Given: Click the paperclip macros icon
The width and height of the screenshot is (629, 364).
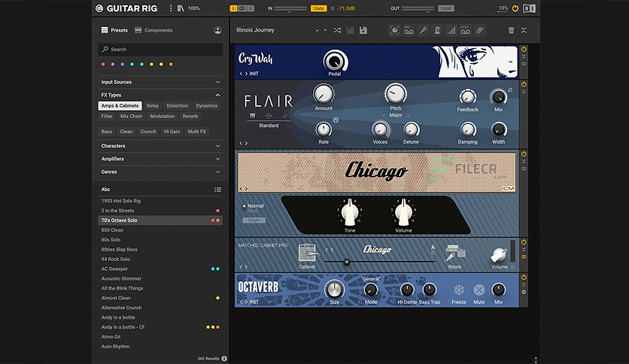Looking at the screenshot, I should 479,30.
